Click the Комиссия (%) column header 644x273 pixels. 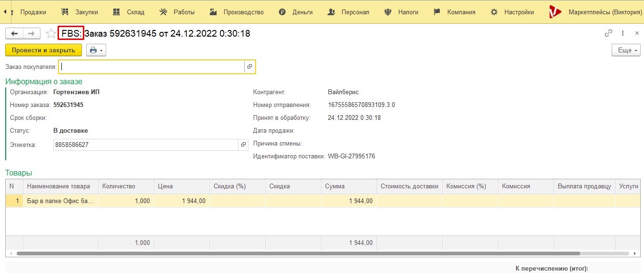click(470, 186)
